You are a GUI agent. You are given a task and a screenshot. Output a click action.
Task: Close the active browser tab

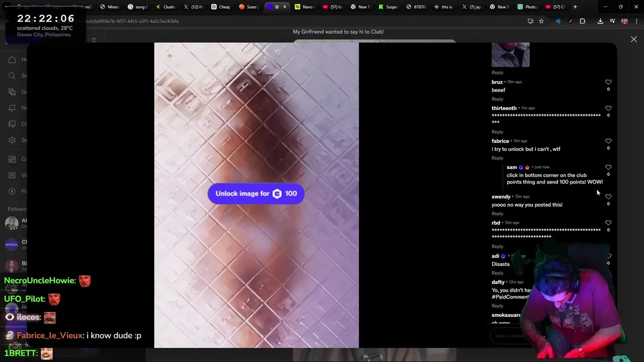click(x=285, y=7)
